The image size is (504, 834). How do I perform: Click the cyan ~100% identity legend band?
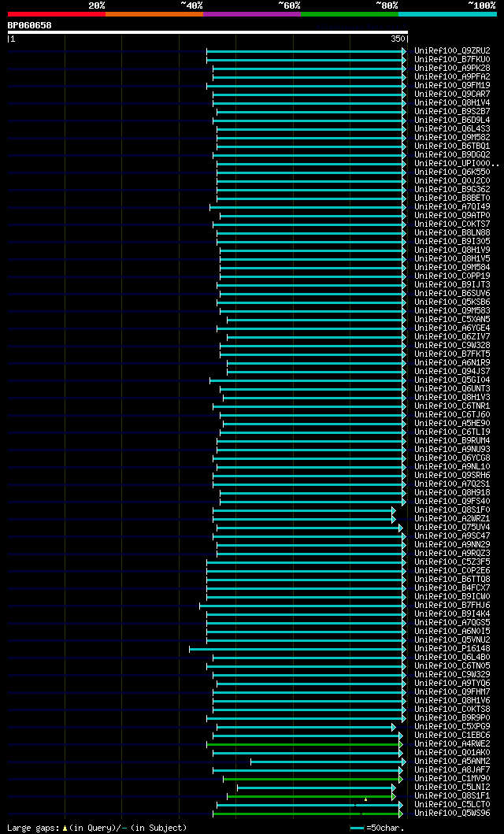click(447, 14)
